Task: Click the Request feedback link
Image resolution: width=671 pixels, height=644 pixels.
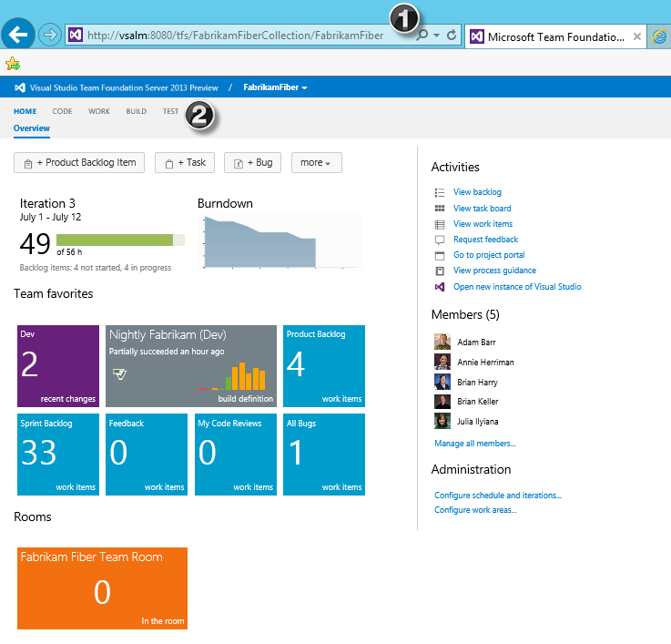Action: coord(485,240)
